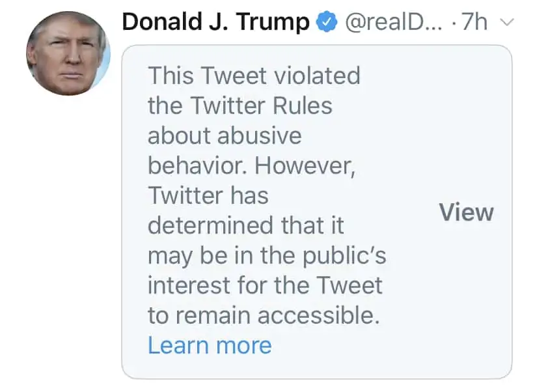The height and width of the screenshot is (392, 535).
Task: Click the blank area below profile picture
Action: [68, 239]
